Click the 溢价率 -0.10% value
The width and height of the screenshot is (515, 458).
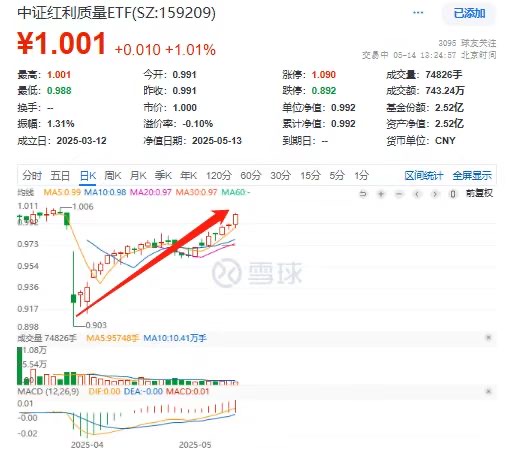point(198,124)
